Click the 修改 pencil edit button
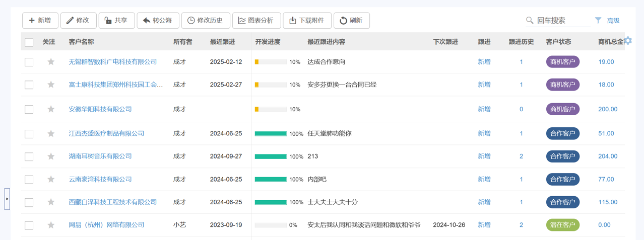 click(78, 21)
